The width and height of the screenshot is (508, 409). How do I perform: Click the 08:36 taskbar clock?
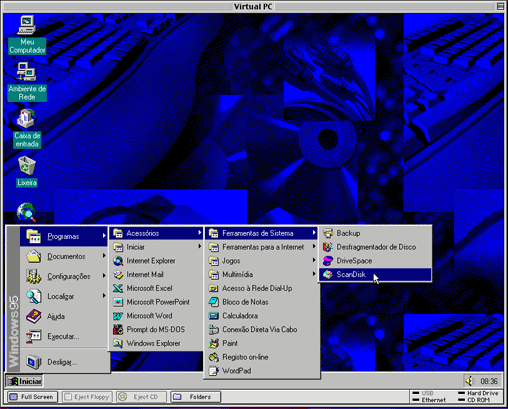pos(489,381)
